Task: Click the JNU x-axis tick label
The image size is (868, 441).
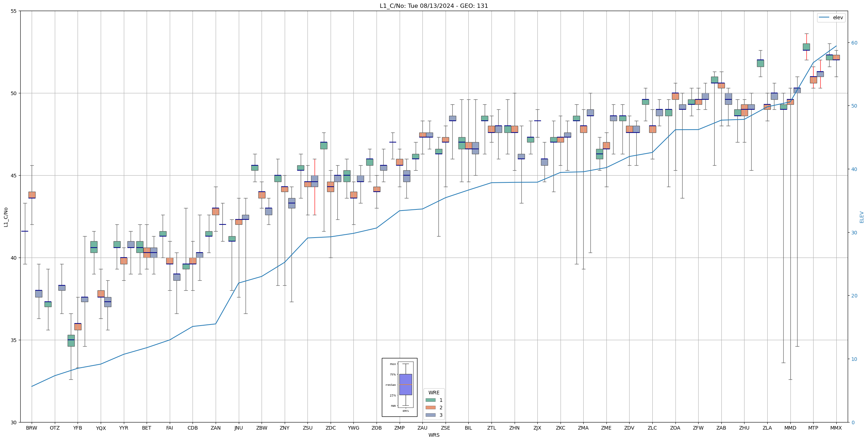Action: [x=238, y=428]
